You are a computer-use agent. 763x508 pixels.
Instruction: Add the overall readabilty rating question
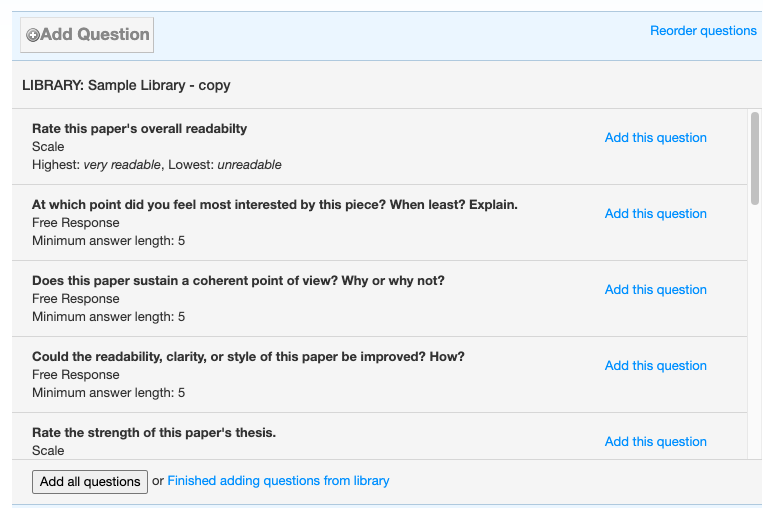coord(655,138)
